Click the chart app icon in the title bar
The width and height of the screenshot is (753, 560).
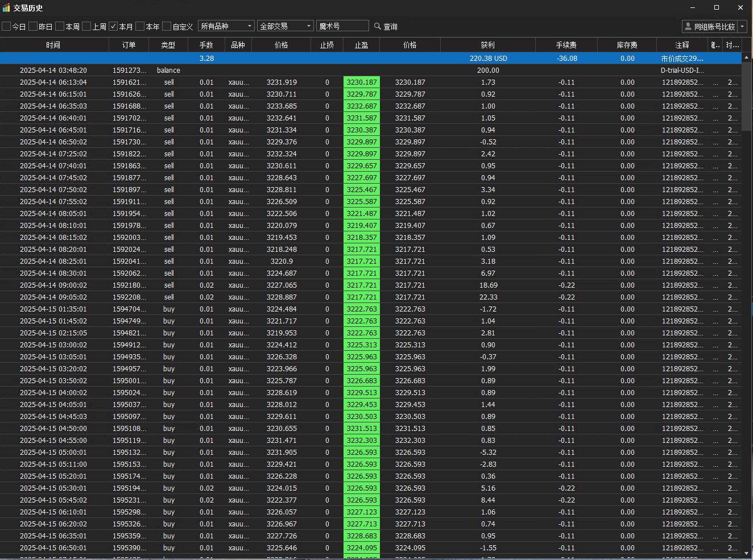coord(6,8)
